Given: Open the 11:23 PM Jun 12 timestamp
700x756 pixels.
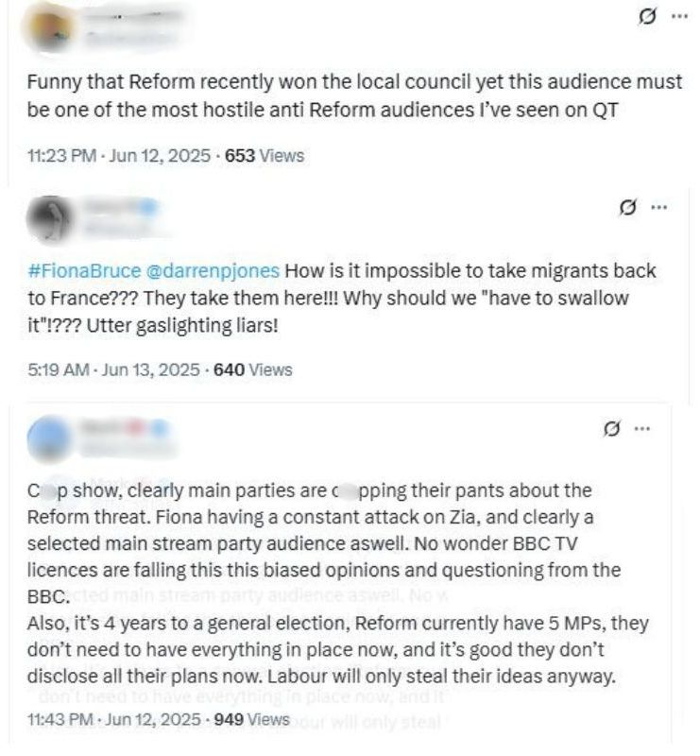Looking at the screenshot, I should [x=120, y=155].
